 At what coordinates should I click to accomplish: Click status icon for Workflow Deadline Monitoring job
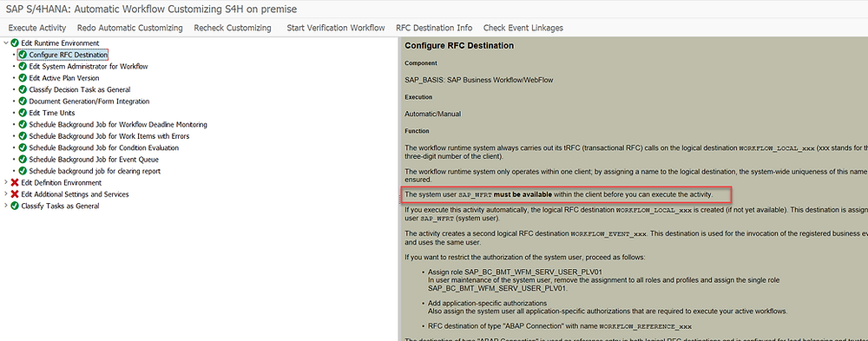[23, 124]
